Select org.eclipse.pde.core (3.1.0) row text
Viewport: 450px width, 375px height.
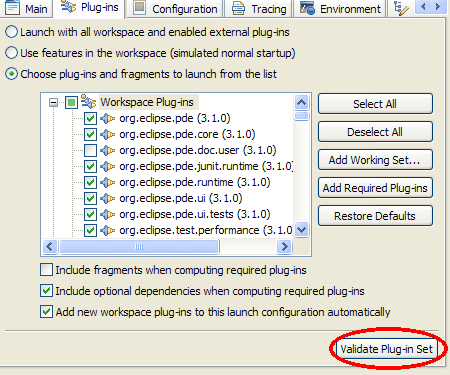pos(187,134)
